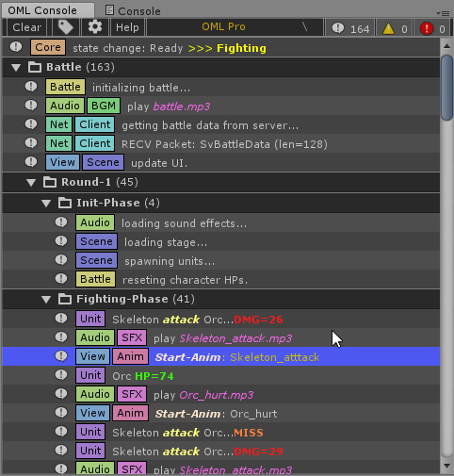
Task: Click the Scene tag on 'update UI.' row
Action: tap(103, 162)
